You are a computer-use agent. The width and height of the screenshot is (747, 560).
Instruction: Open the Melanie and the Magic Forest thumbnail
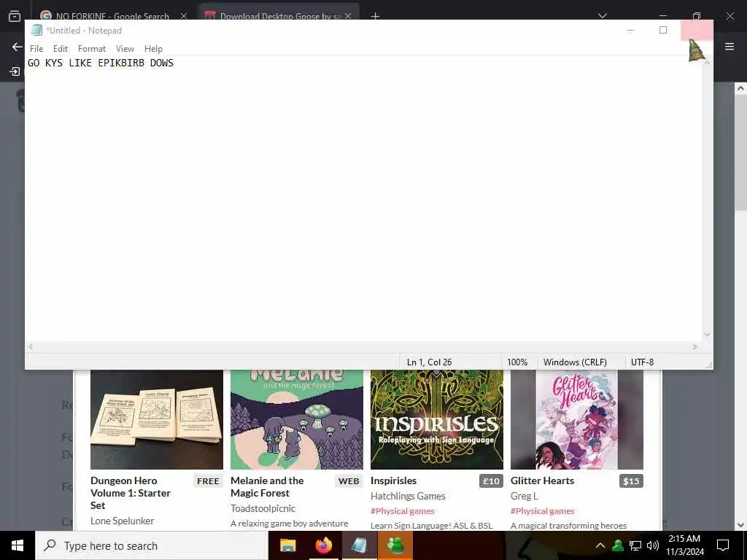[297, 419]
